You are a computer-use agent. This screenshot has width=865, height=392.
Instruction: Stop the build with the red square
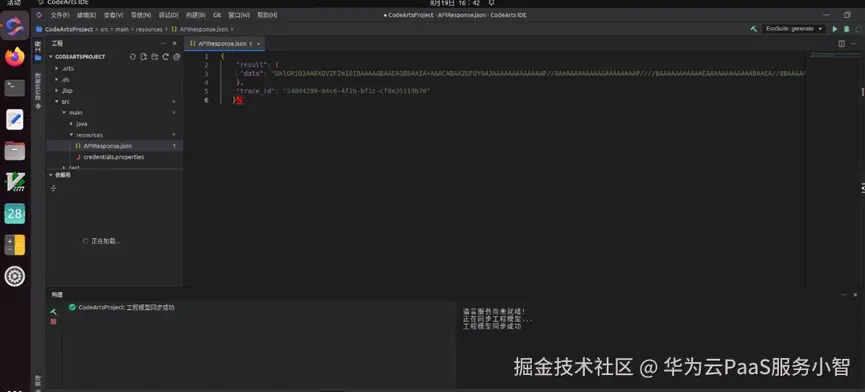(54, 321)
